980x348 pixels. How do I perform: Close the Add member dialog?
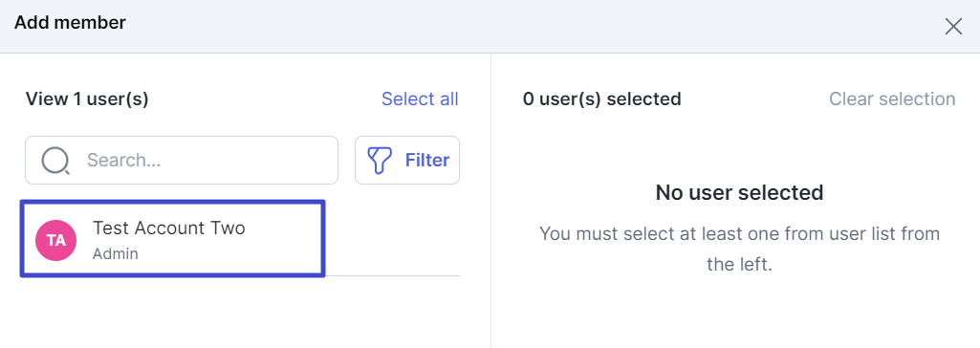(953, 26)
